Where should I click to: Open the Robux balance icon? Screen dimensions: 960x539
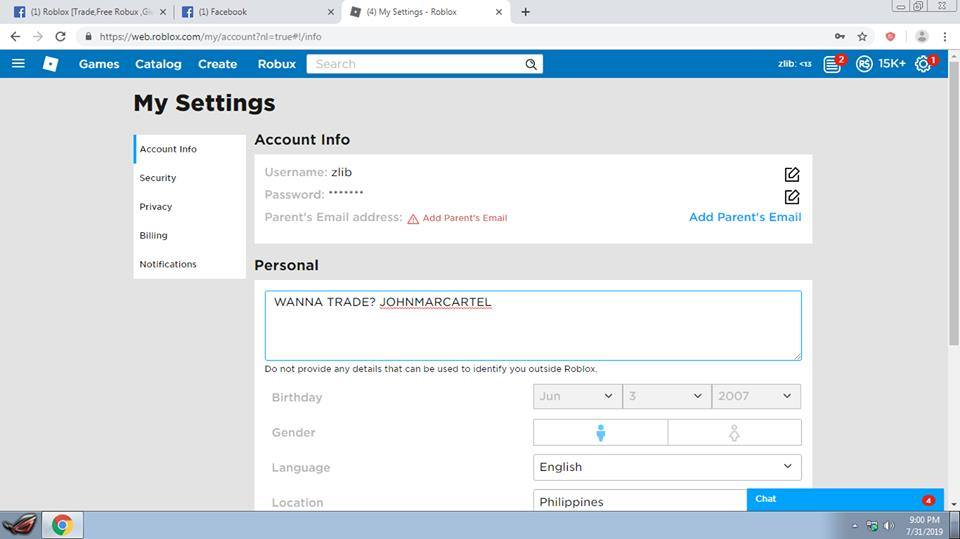(864, 64)
